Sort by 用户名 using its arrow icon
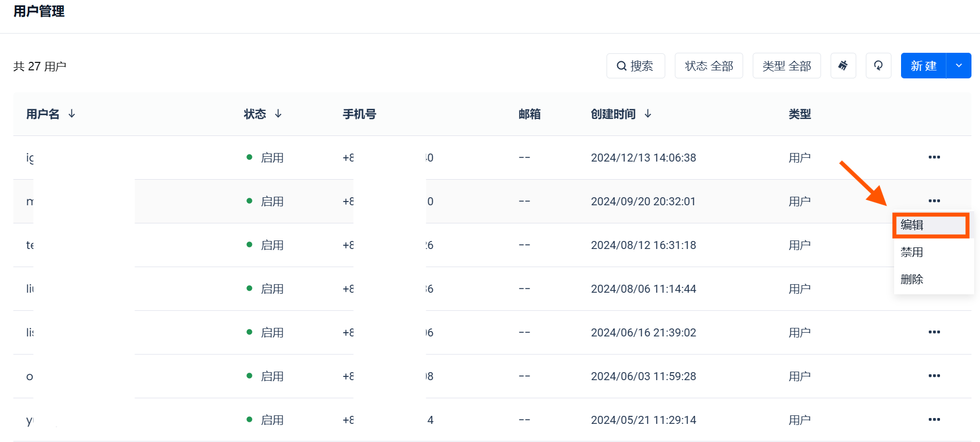The width and height of the screenshot is (980, 442). (x=71, y=114)
